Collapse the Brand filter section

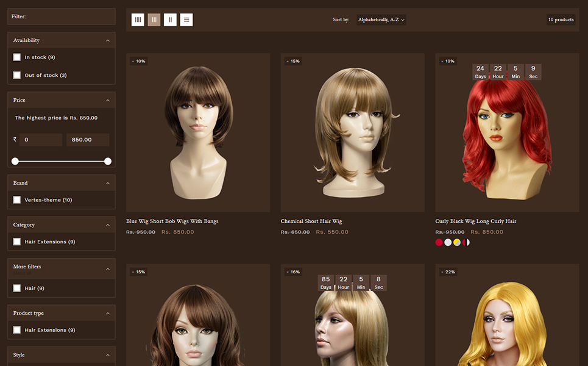[108, 183]
